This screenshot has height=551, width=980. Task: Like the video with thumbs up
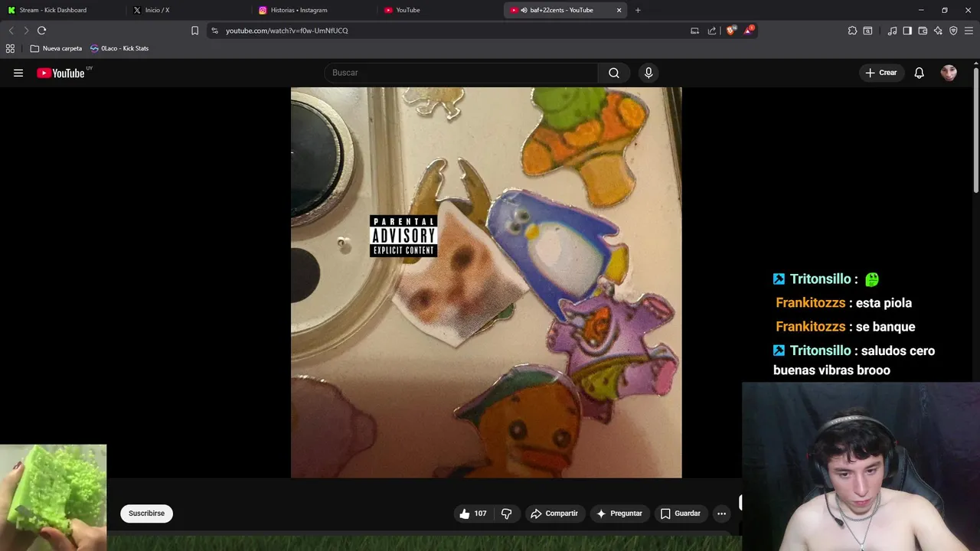coord(465,514)
